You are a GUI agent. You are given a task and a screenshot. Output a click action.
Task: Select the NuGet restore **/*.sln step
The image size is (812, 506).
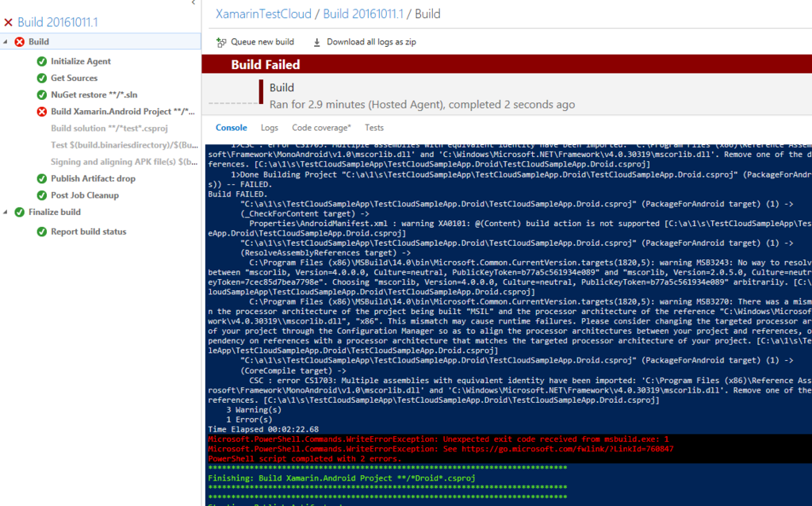(94, 95)
